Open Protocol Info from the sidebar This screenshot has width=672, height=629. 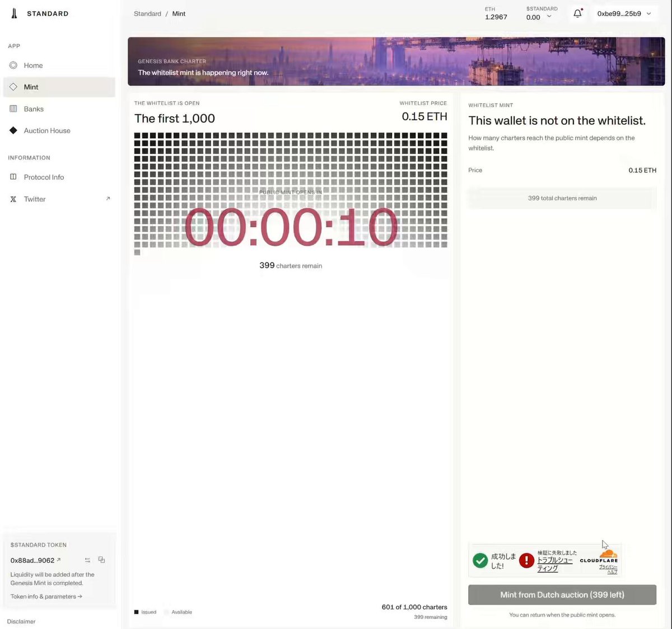(x=59, y=177)
